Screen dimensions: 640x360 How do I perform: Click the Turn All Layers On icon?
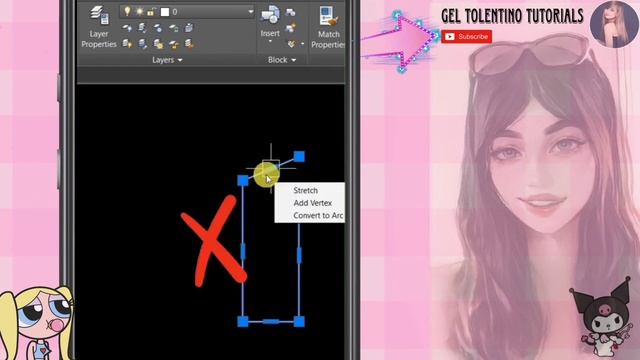coord(127,43)
